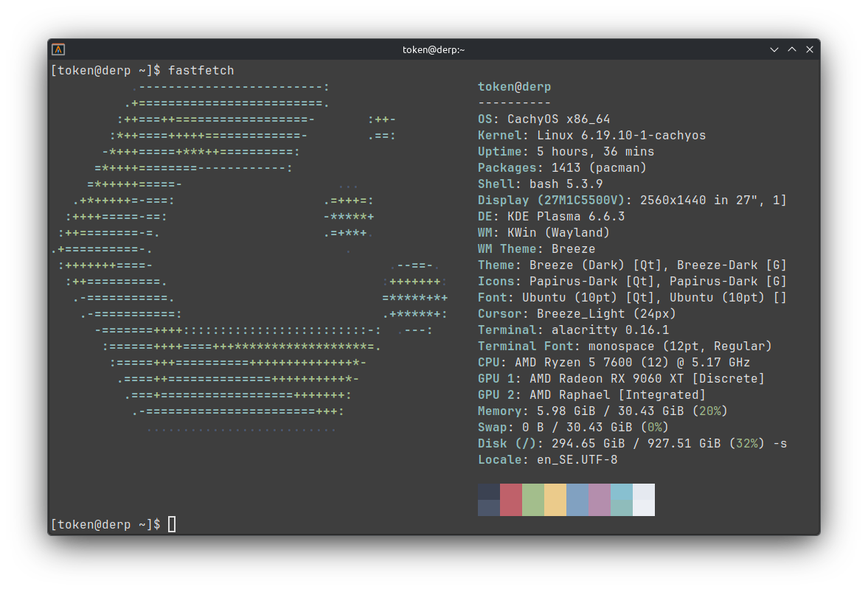Click the OS: CachyOS x86_64 line
Image resolution: width=868 pixels, height=592 pixels.
[x=544, y=119]
